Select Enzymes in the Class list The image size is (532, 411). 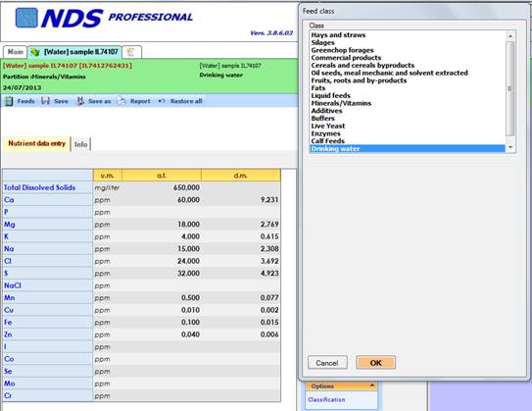325,133
